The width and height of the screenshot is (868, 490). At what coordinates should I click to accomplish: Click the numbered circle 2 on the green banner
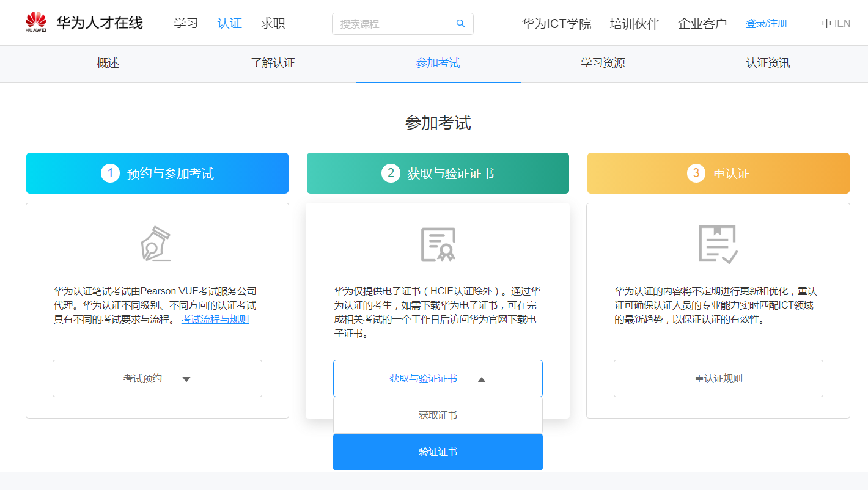point(391,173)
